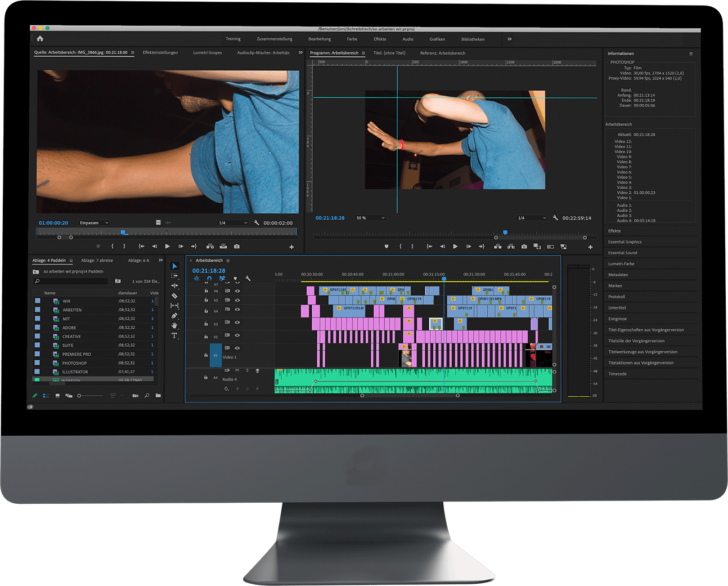Select the Hand tool

pyautogui.click(x=174, y=325)
